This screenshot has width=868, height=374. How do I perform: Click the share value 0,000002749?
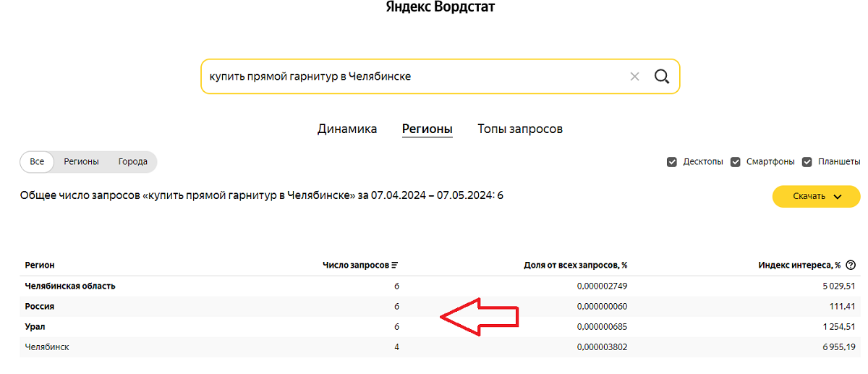602,286
